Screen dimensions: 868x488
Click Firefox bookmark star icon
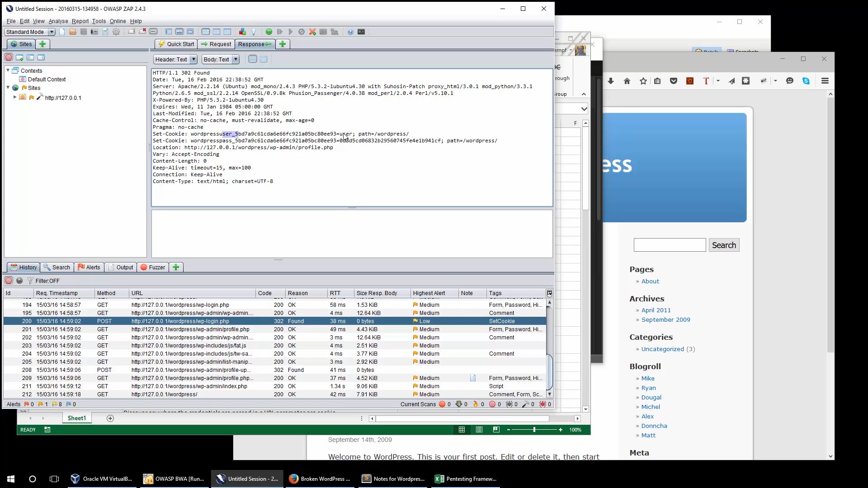click(x=643, y=81)
